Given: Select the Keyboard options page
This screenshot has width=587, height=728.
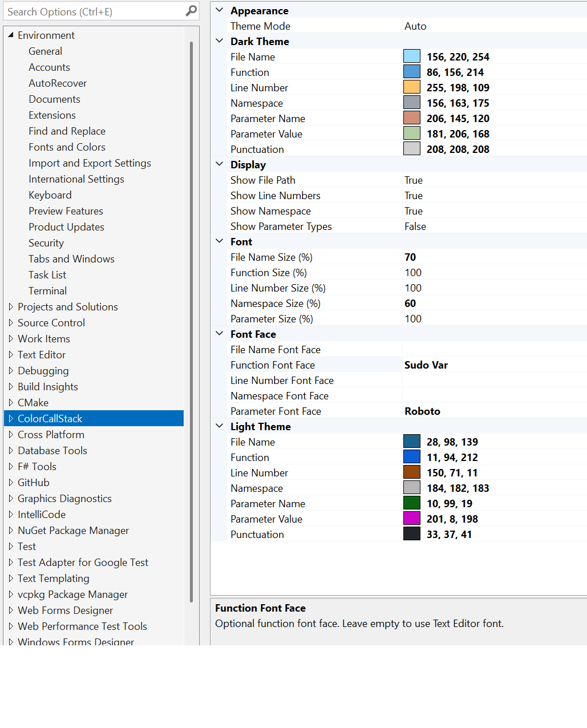Looking at the screenshot, I should click(50, 195).
